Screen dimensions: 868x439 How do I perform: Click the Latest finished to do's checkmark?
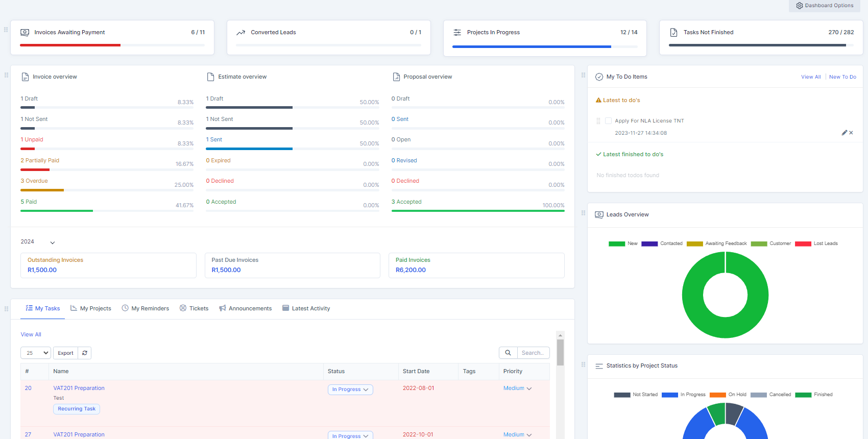[599, 154]
